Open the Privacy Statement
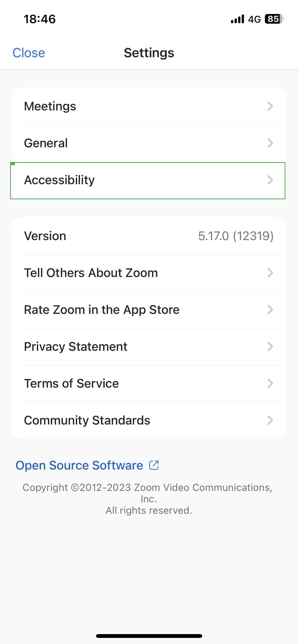 149,346
